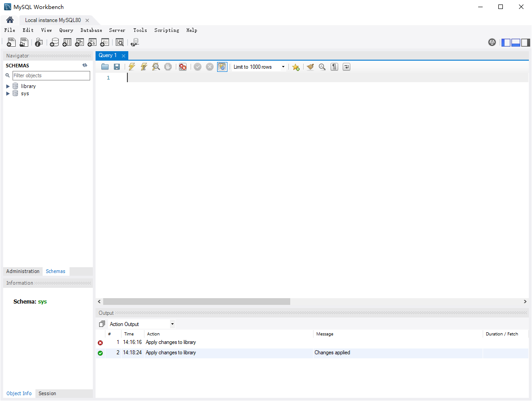The width and height of the screenshot is (532, 401).
Task: Select the Query 1 editor tab
Action: pos(108,55)
